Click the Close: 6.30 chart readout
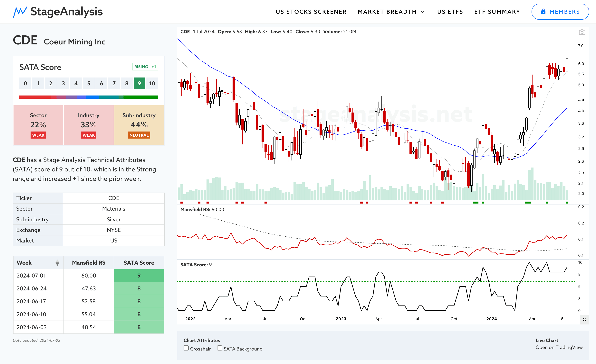The width and height of the screenshot is (596, 364). click(308, 32)
